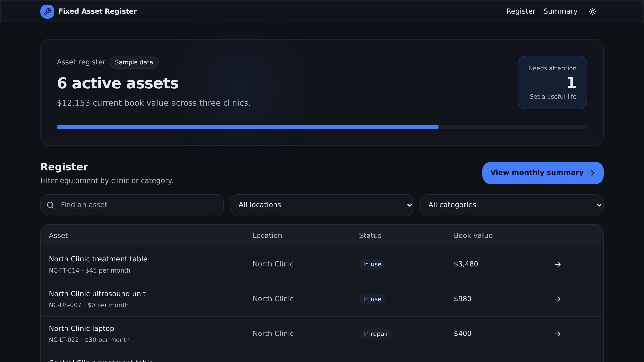Click the search magnifier icon
This screenshot has height=362, width=644.
50,205
